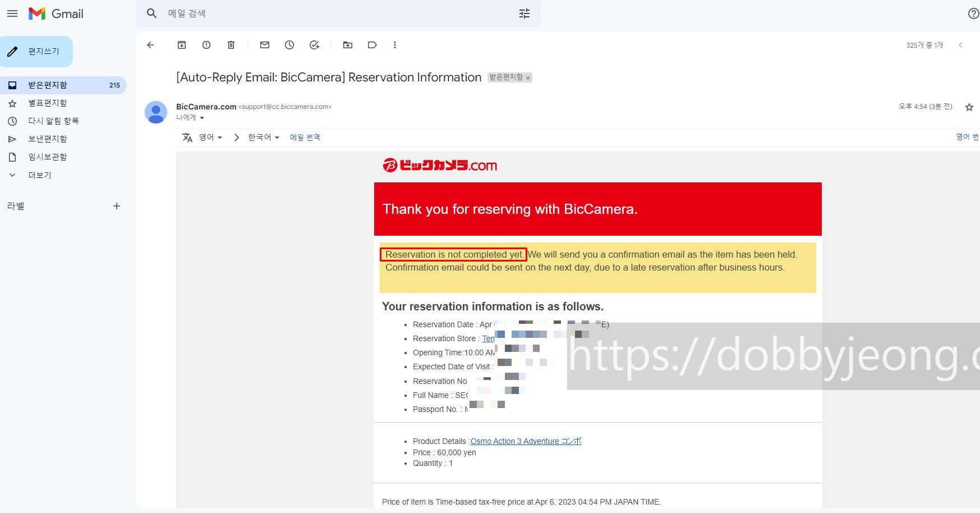Open source language 영어 dropdown
The width and height of the screenshot is (980, 513).
[211, 138]
